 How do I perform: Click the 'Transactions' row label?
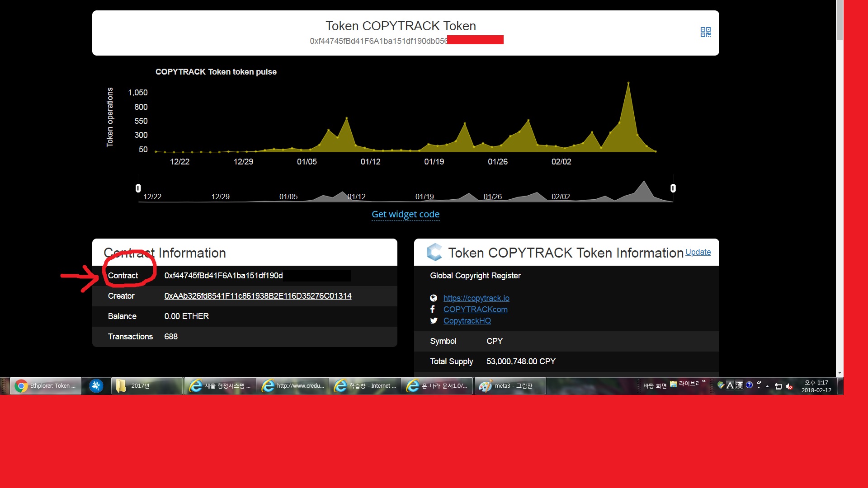point(130,337)
